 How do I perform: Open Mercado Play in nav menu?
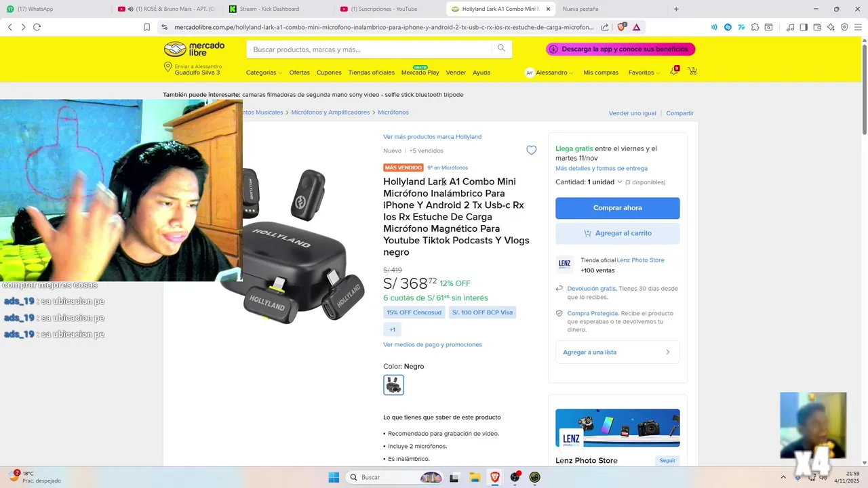pos(420,73)
